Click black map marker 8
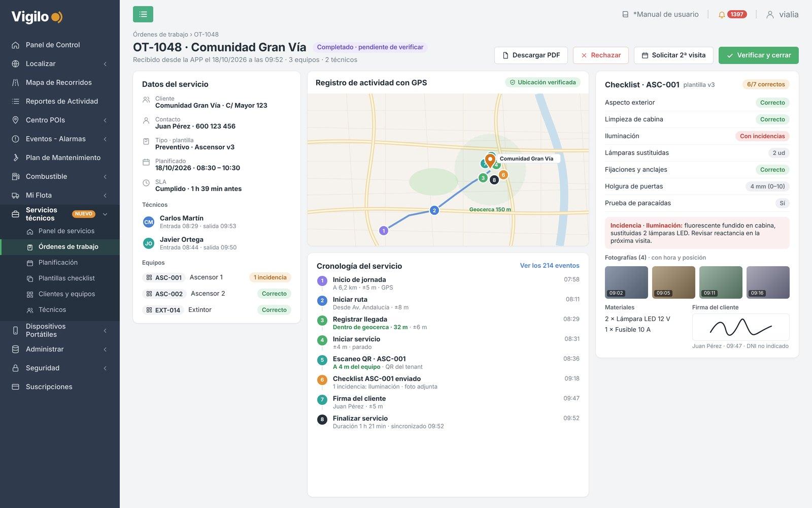Screen dimensions: 812x508 tap(494, 180)
